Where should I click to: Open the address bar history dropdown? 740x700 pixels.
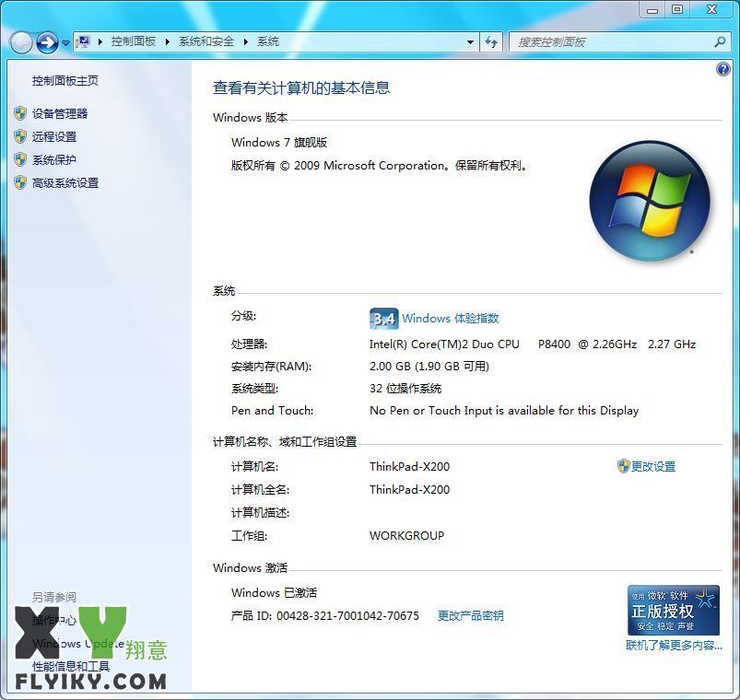(x=470, y=42)
